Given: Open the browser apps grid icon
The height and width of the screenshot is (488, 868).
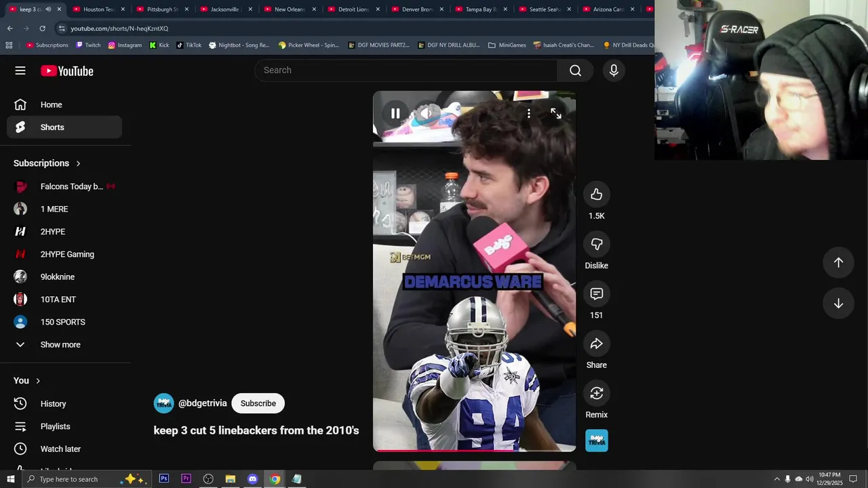Looking at the screenshot, I should 9,45.
